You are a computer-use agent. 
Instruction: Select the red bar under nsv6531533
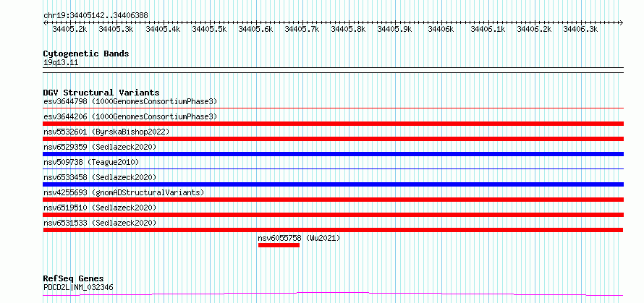coord(334,230)
